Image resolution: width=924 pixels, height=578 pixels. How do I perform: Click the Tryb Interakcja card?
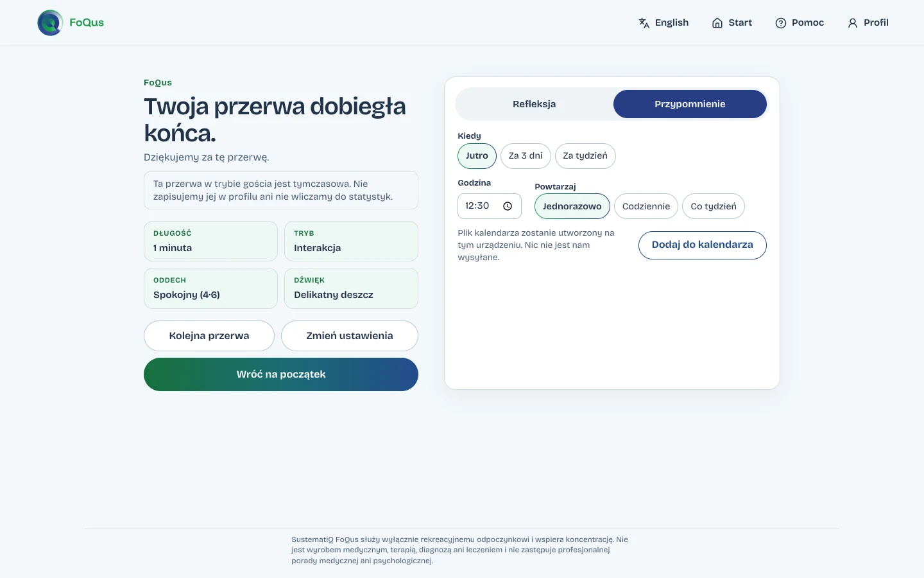351,241
